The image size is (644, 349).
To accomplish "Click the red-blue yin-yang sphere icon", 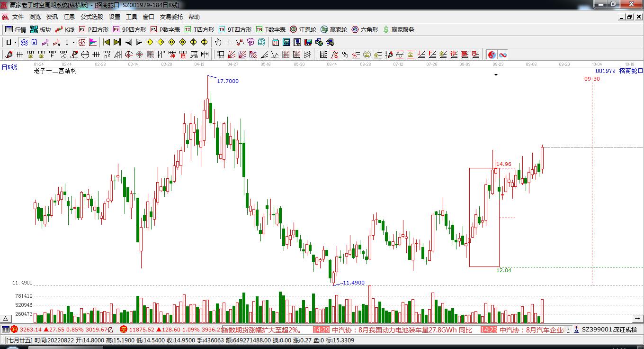I will (492, 55).
